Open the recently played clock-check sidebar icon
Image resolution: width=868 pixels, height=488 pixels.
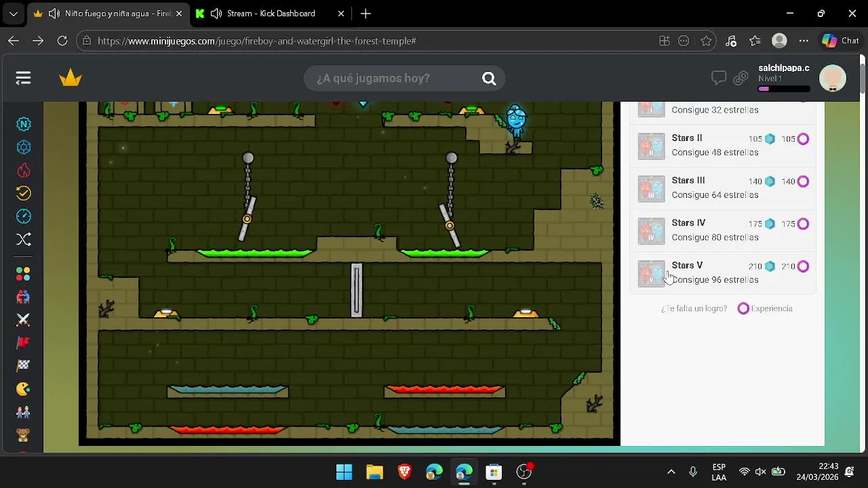(x=24, y=193)
